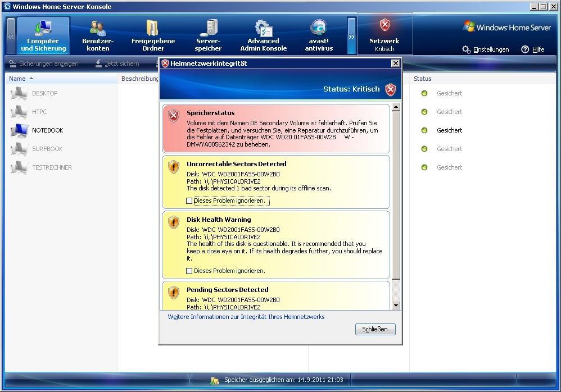Show more tabs with right double-chevron
This screenshot has height=392, width=561.
tap(351, 37)
